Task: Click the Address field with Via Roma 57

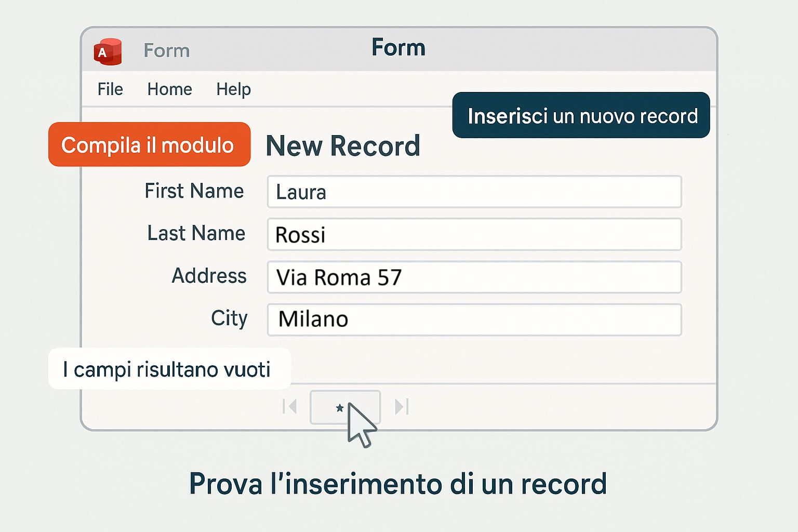Action: 474,277
